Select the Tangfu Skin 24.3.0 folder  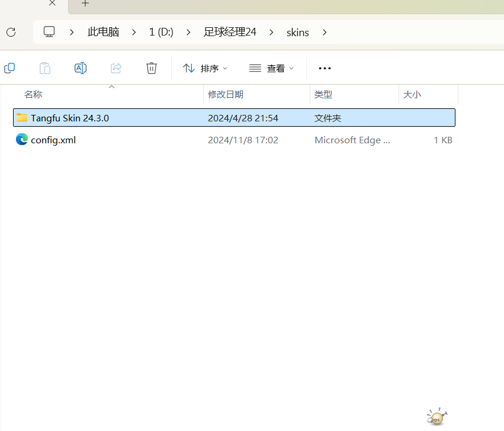(x=70, y=118)
